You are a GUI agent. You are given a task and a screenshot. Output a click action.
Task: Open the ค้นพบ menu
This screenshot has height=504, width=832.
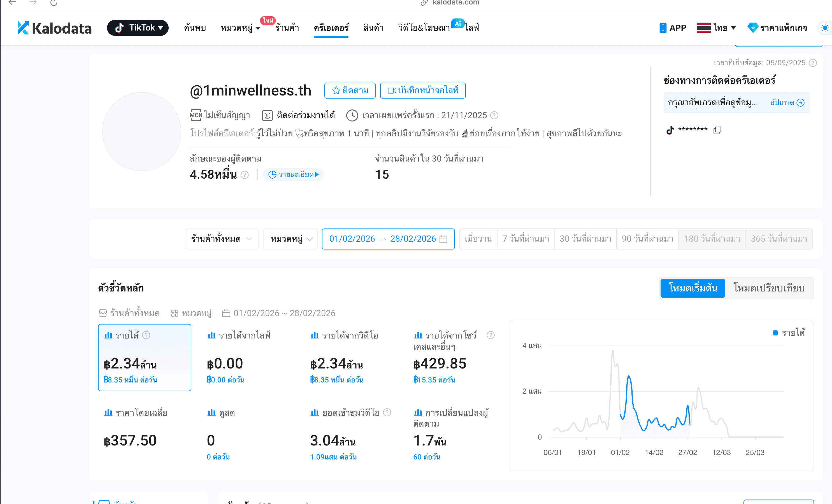point(195,28)
